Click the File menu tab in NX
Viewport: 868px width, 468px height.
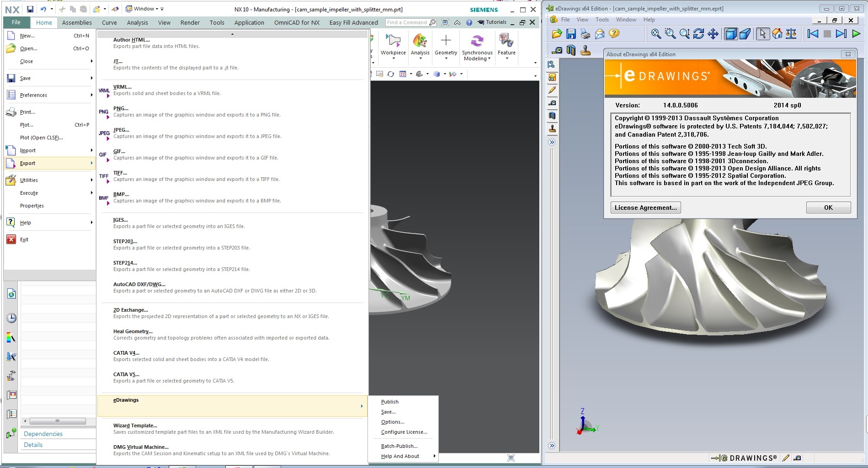pyautogui.click(x=16, y=22)
